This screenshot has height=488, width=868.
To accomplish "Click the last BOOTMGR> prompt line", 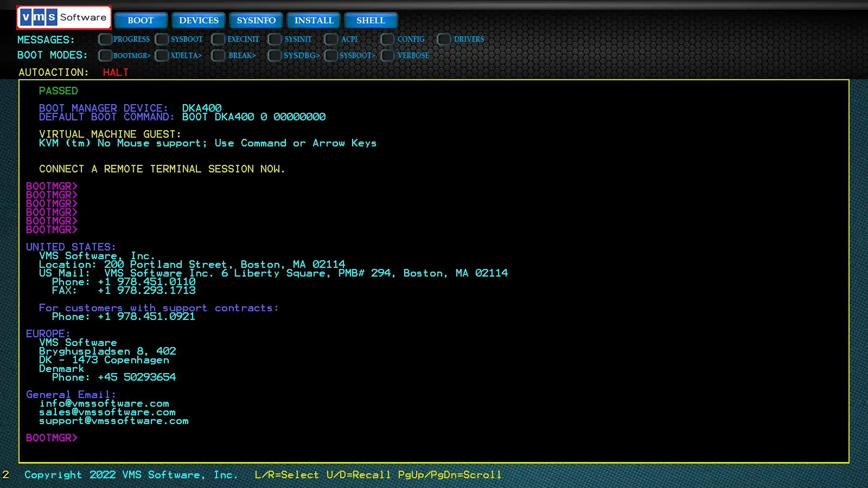I will tap(52, 438).
